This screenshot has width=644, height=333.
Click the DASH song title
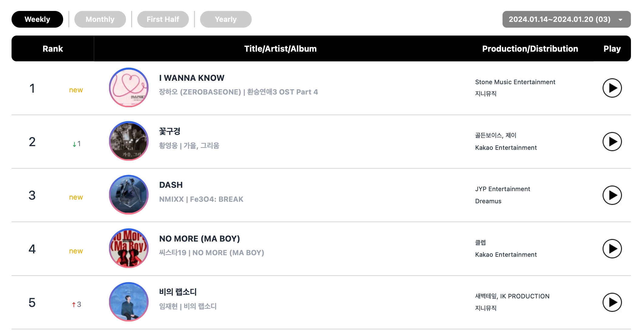point(171,185)
